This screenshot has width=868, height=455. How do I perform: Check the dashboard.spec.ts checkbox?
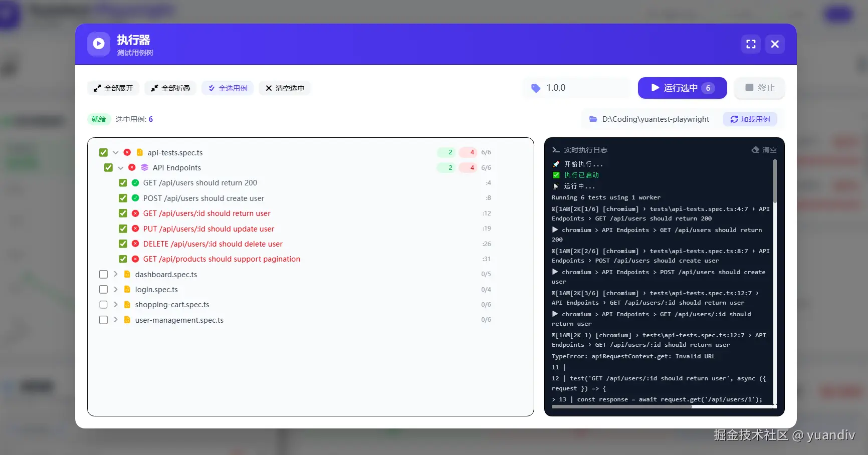click(104, 274)
